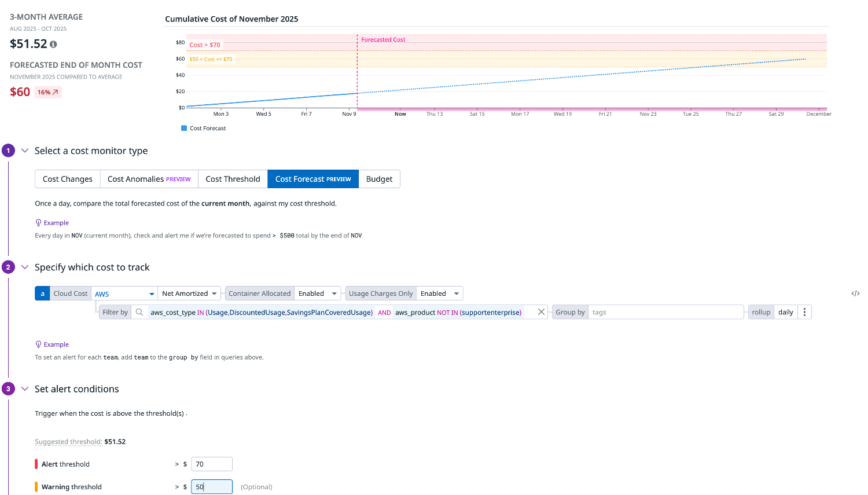Click the Alert threshold input field
Screen dimensions: 868x495
[x=211, y=464]
